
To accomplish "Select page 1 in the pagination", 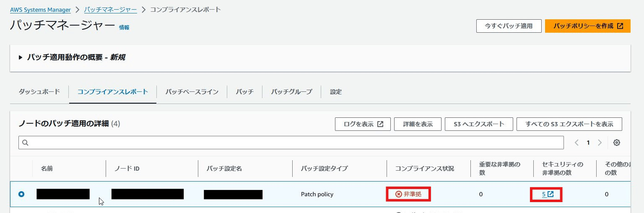I will coord(588,143).
